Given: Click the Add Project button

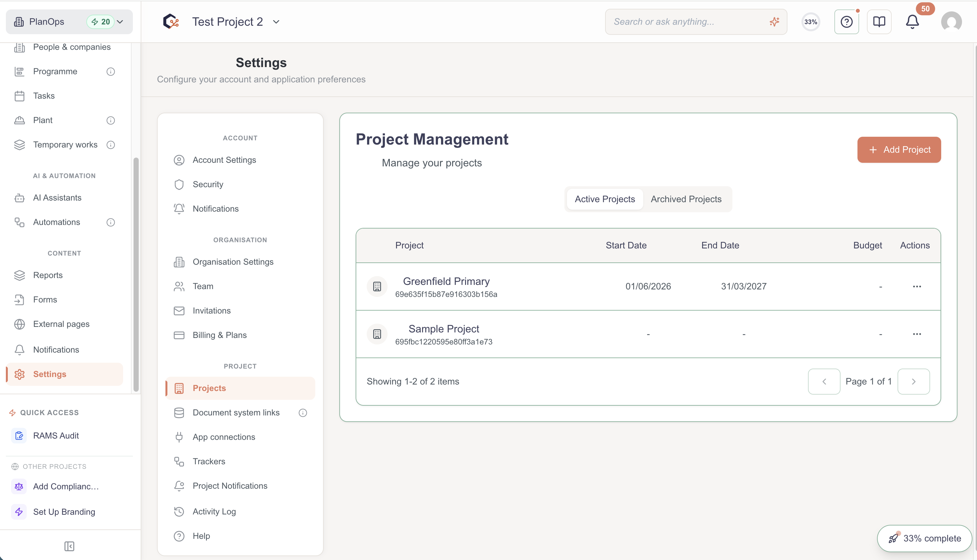Looking at the screenshot, I should [x=899, y=150].
